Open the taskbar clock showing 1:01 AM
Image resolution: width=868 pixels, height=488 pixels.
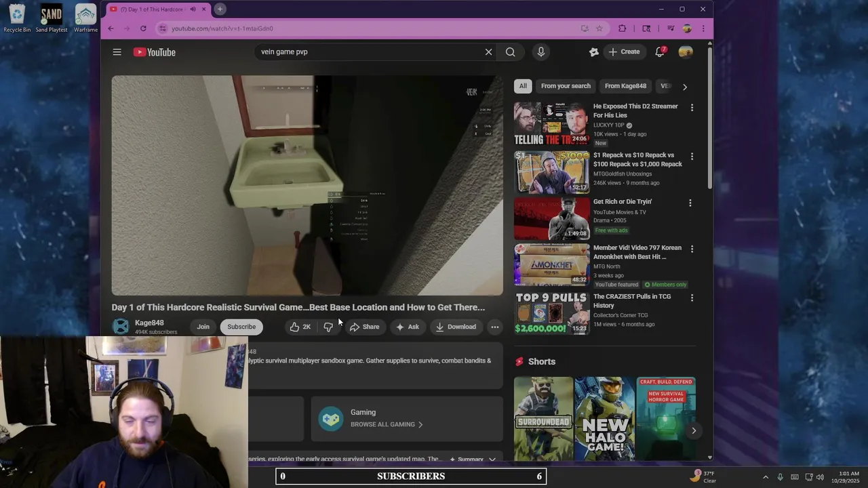[845, 477]
